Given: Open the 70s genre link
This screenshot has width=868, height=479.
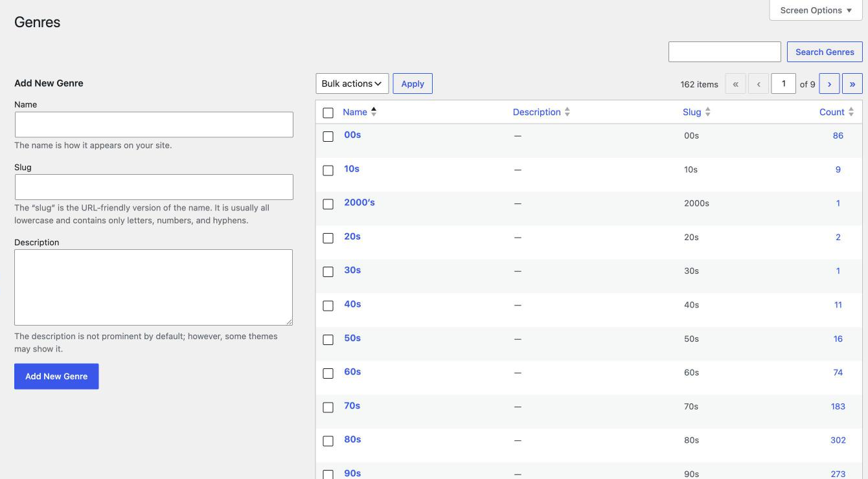Looking at the screenshot, I should 352,406.
